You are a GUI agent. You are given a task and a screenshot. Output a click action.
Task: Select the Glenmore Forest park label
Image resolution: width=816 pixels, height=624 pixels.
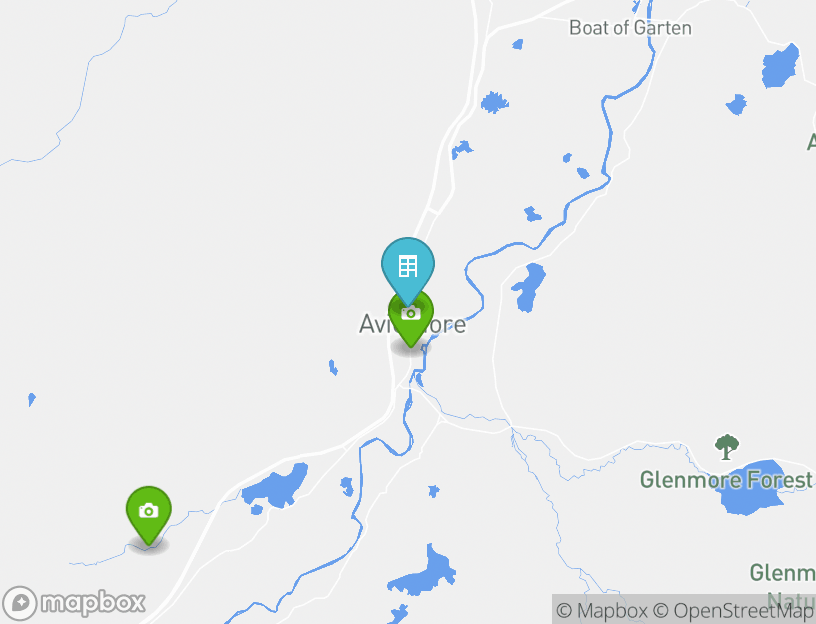tap(726, 480)
